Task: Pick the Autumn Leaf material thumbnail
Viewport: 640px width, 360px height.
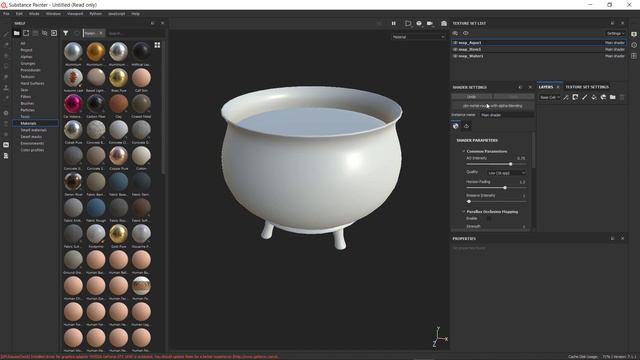Action: pos(73,78)
